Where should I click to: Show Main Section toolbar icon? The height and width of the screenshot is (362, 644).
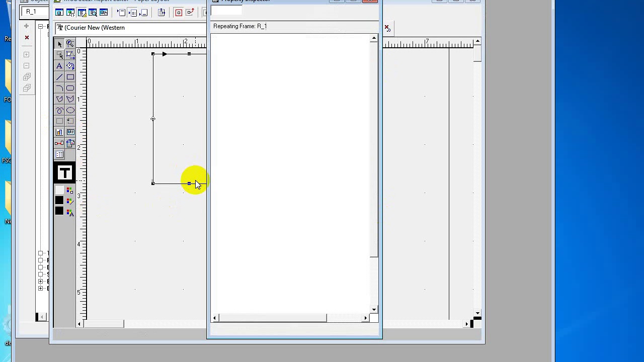[132, 13]
